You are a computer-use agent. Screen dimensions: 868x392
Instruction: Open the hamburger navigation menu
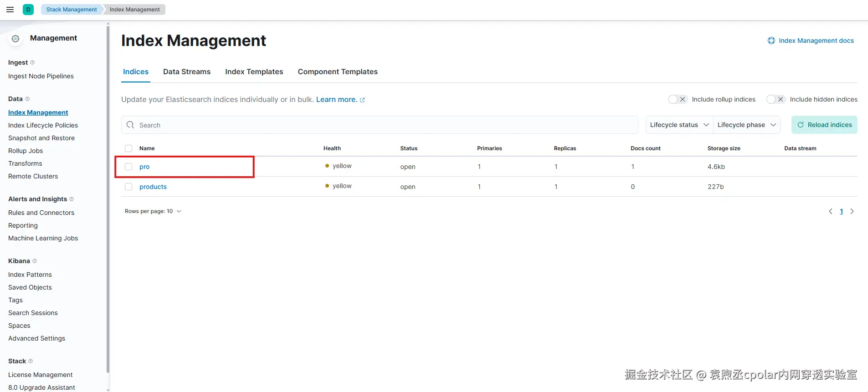pyautogui.click(x=10, y=10)
